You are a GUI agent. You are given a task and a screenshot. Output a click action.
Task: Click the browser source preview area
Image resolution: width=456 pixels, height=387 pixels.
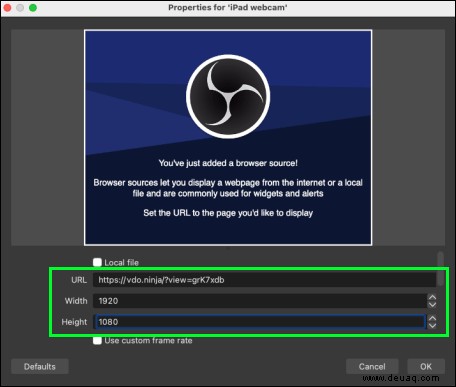[228, 138]
